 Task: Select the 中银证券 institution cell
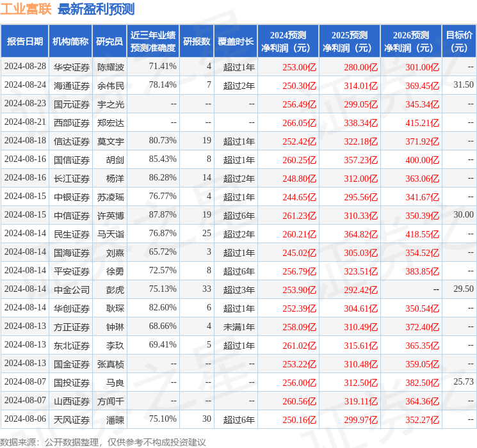tap(72, 197)
